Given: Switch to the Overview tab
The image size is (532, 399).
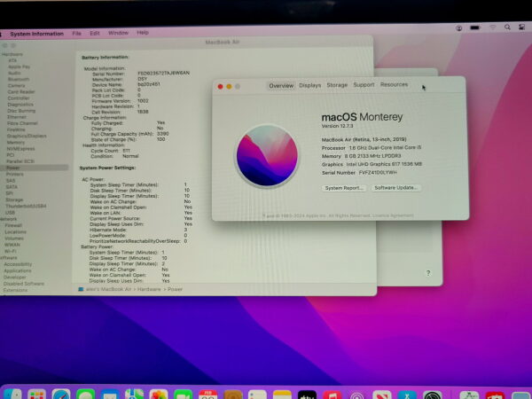Looking at the screenshot, I should click(x=281, y=85).
